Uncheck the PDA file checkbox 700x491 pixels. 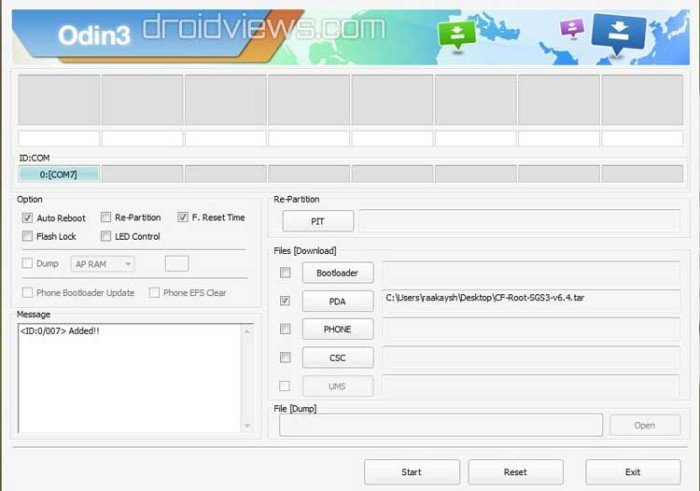pyautogui.click(x=285, y=301)
